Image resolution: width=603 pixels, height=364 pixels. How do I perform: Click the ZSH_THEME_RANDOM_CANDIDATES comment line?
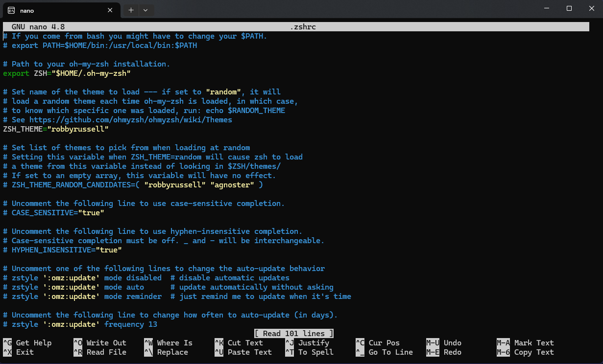click(x=133, y=185)
